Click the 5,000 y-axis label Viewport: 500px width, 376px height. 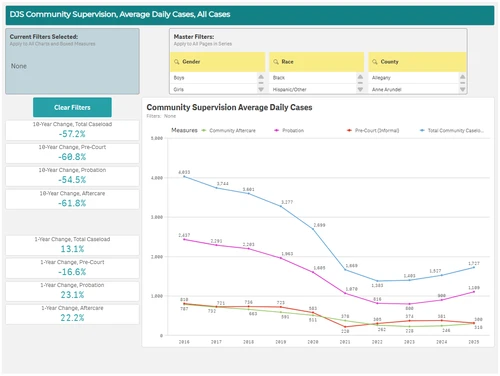point(157,138)
